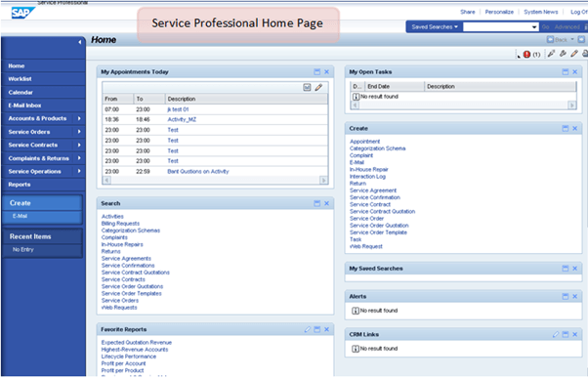Open the 'jk test 01' appointment
This screenshot has width=588, height=378.
[178, 109]
